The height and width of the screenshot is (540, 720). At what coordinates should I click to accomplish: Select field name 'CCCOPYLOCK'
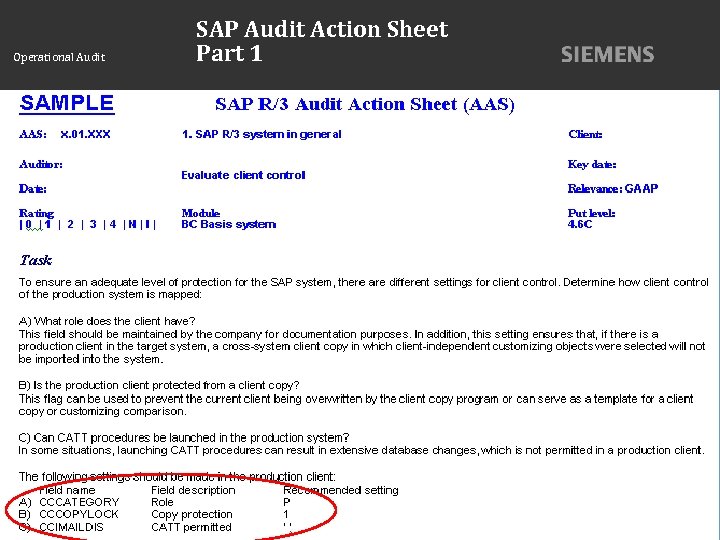point(79,514)
